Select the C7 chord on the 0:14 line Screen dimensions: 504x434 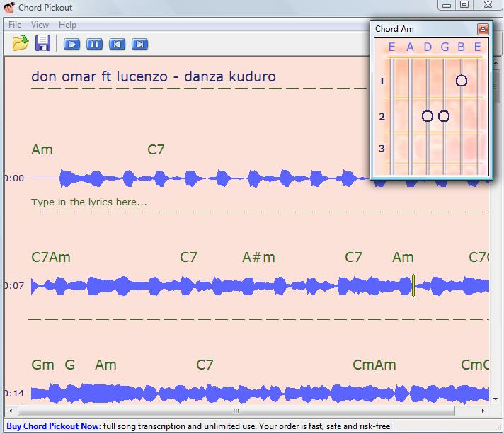pyautogui.click(x=205, y=365)
